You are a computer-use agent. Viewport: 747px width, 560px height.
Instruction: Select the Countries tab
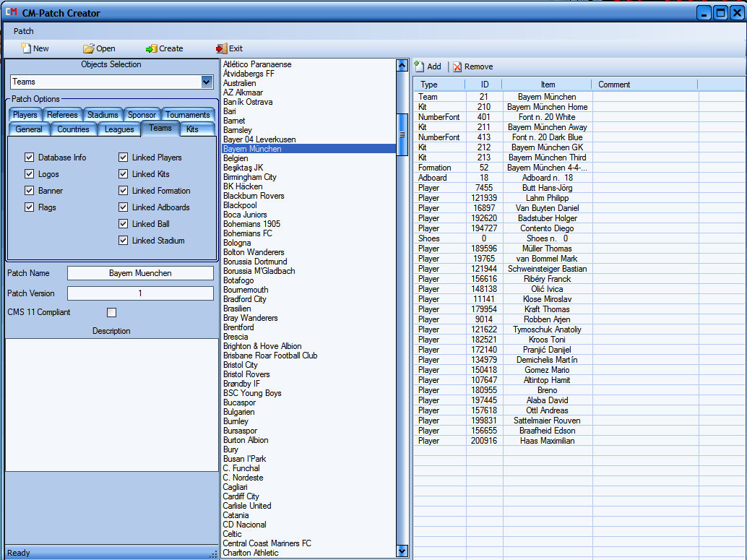click(x=74, y=129)
